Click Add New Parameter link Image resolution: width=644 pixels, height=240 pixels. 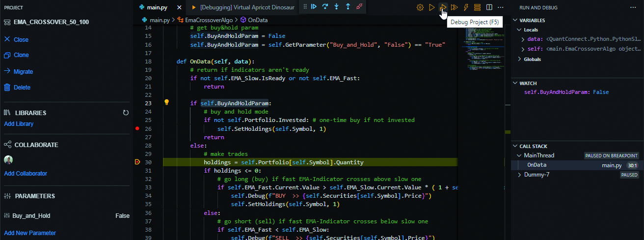[30, 233]
